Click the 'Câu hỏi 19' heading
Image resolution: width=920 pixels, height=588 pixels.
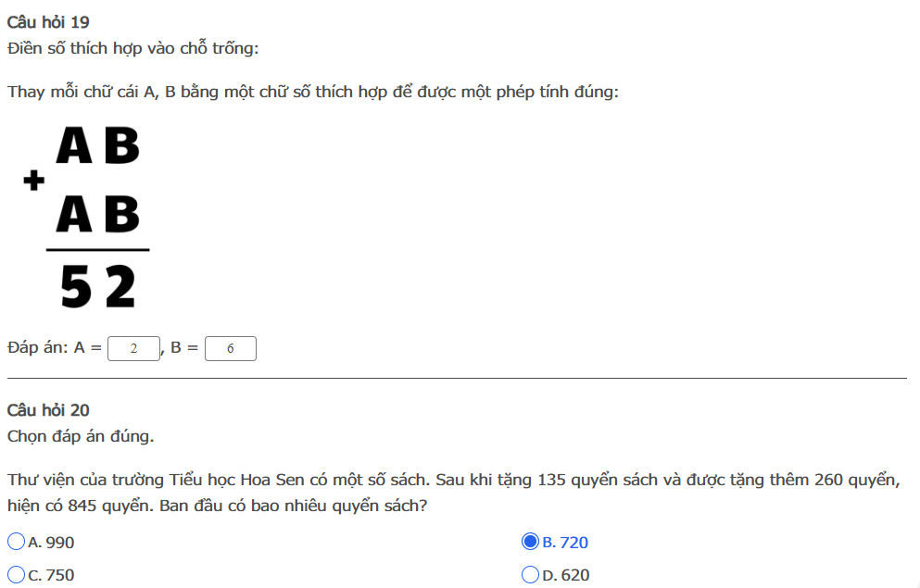(48, 22)
